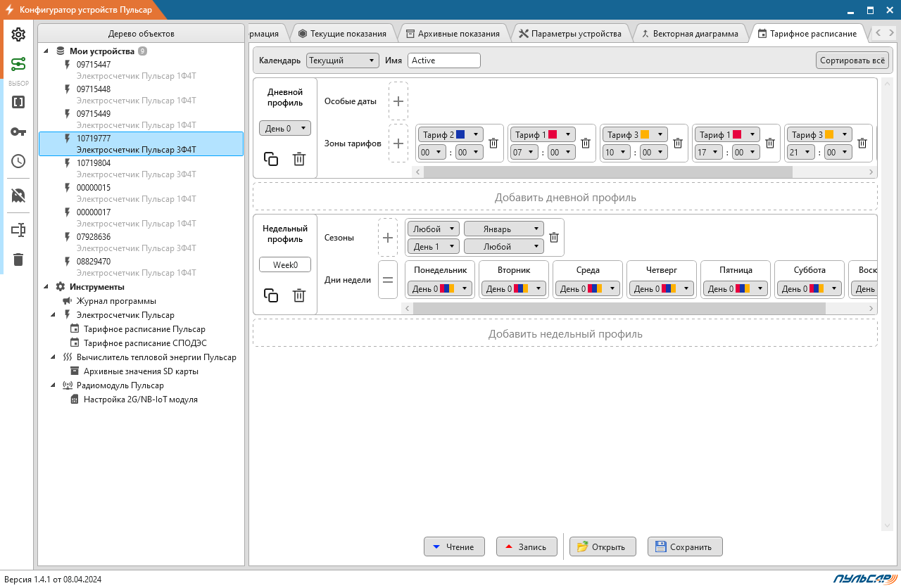Open the brackets selection sidebar icon

pyautogui.click(x=18, y=102)
